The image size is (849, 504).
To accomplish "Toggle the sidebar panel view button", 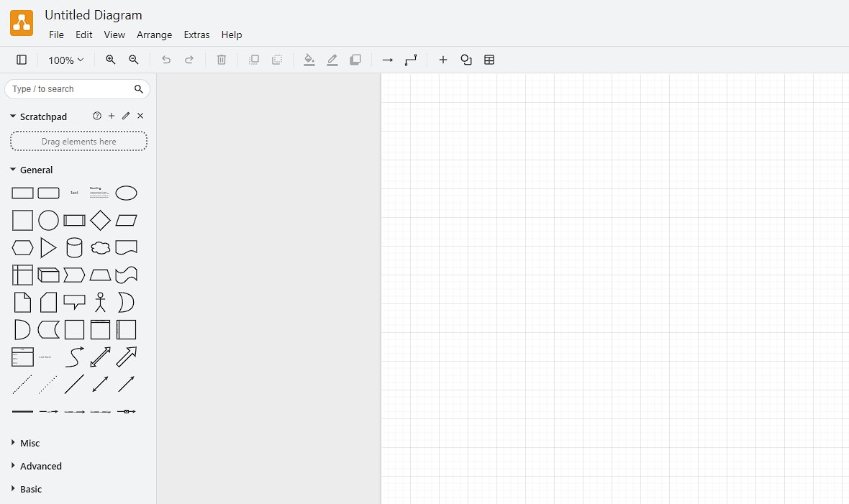I will [22, 60].
